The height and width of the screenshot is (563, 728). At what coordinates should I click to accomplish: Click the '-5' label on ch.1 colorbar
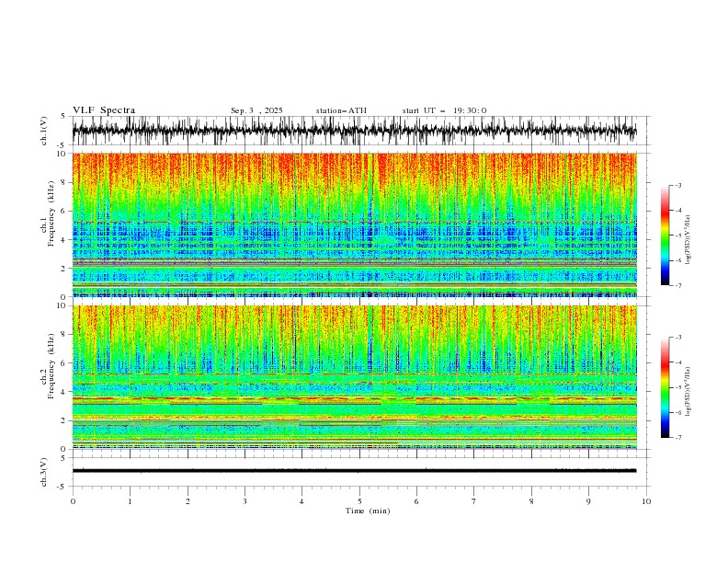click(x=678, y=236)
